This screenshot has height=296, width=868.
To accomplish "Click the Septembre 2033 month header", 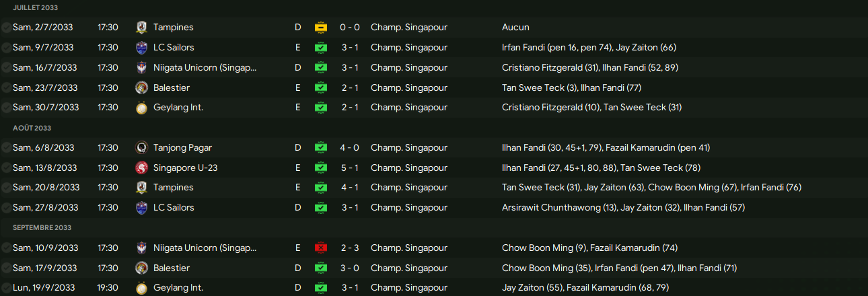I will pyautogui.click(x=42, y=228).
